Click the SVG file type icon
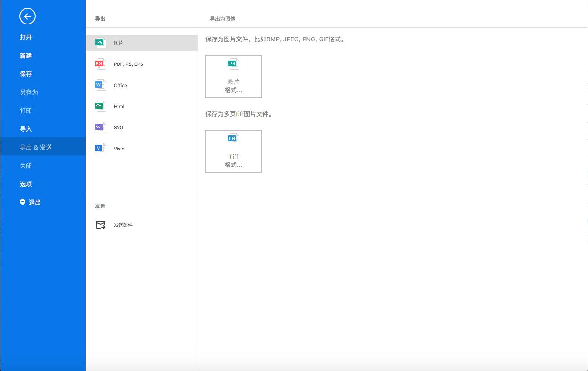This screenshot has height=371, width=588. point(100,127)
